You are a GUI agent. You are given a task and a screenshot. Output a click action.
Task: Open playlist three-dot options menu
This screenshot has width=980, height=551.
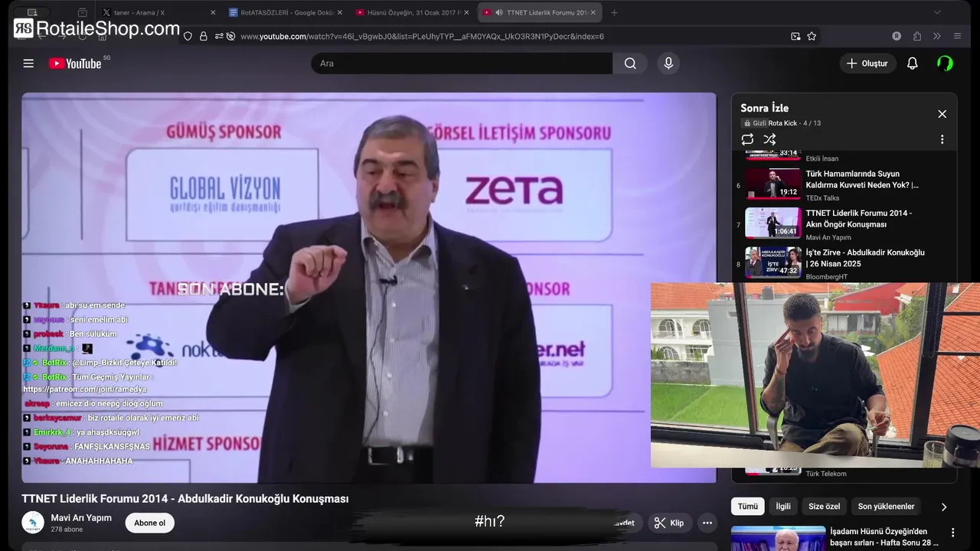tap(942, 139)
